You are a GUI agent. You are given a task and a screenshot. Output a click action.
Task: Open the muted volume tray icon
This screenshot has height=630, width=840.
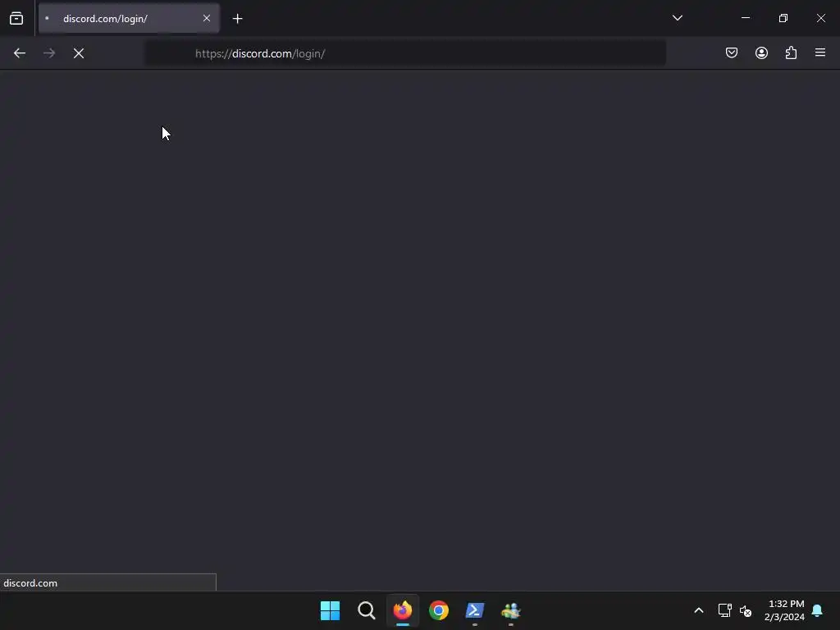coord(745,610)
